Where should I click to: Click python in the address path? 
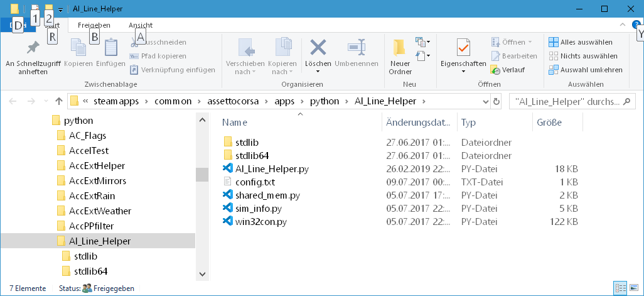[325, 101]
